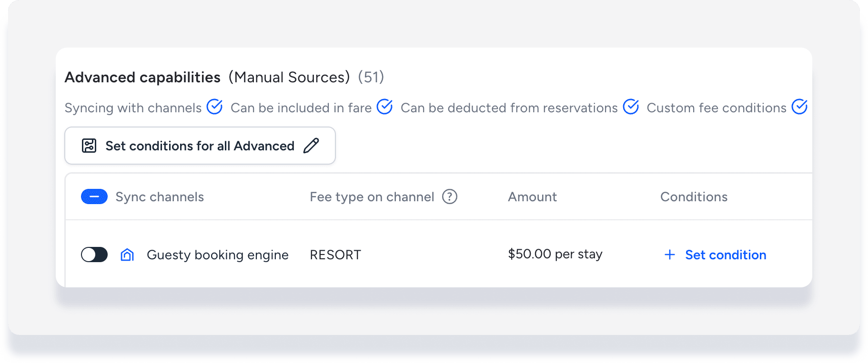Click the Conditions column header

coord(694,197)
